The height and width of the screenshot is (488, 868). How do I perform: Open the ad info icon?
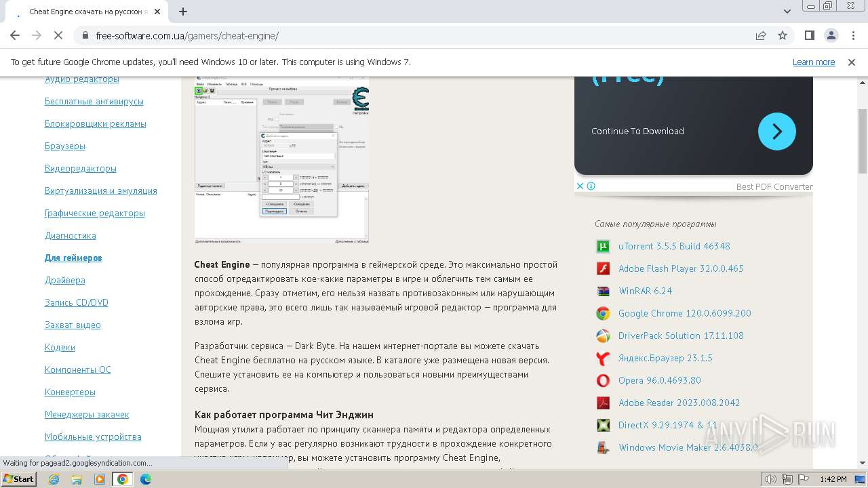pyautogui.click(x=591, y=186)
